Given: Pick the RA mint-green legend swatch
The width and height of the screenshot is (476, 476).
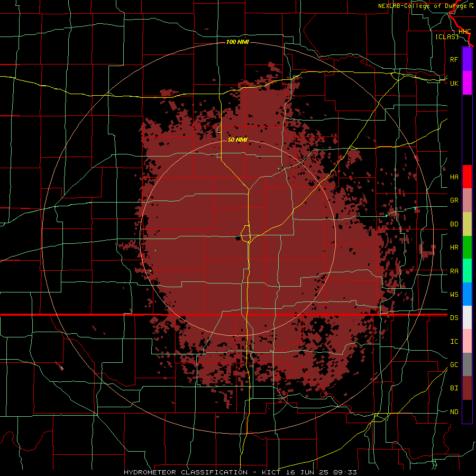Looking at the screenshot, I should pos(467,271).
